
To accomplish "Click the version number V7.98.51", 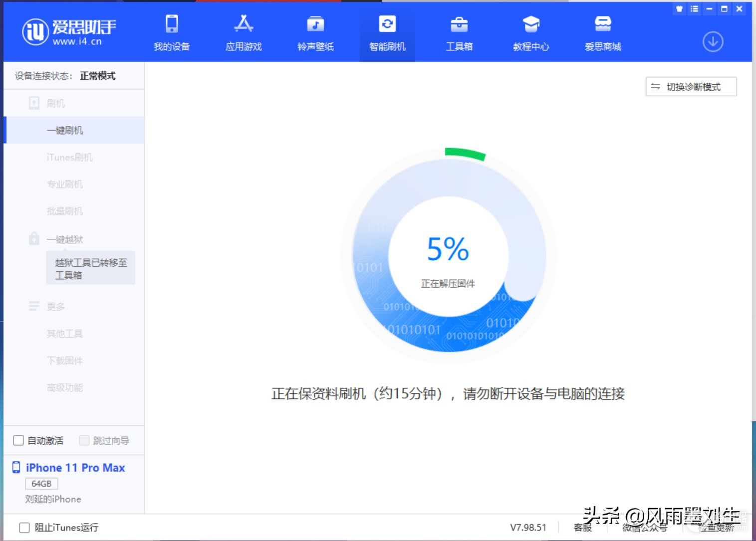I will point(528,528).
